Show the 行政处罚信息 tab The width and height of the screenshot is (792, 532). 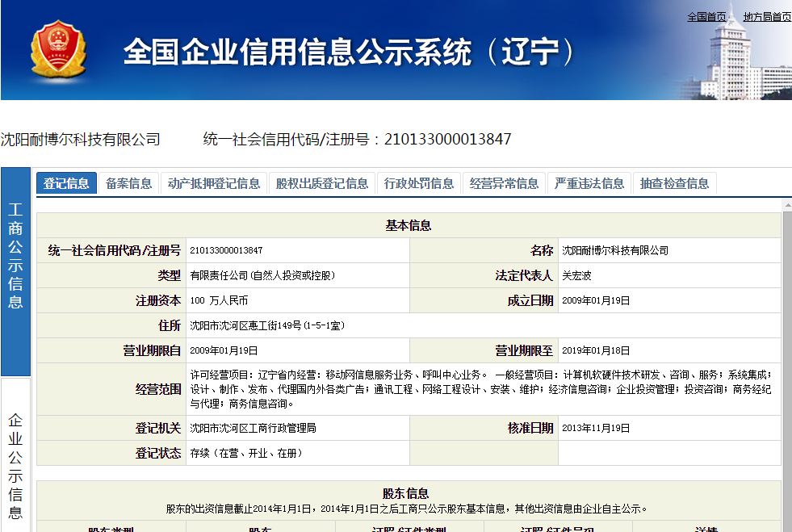[x=419, y=183]
